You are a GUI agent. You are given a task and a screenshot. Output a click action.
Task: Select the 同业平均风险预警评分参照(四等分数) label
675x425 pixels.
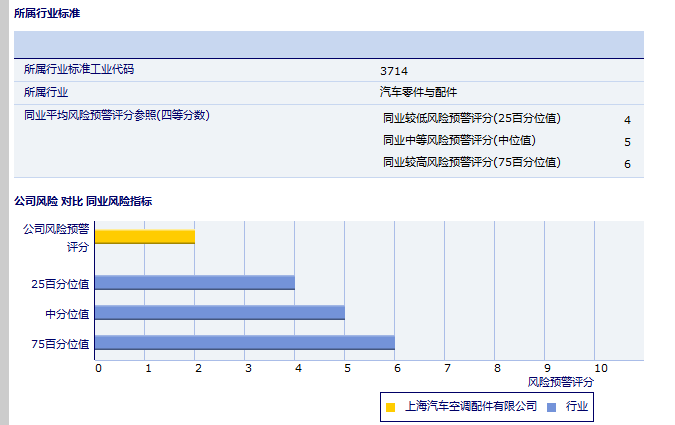[x=116, y=115]
